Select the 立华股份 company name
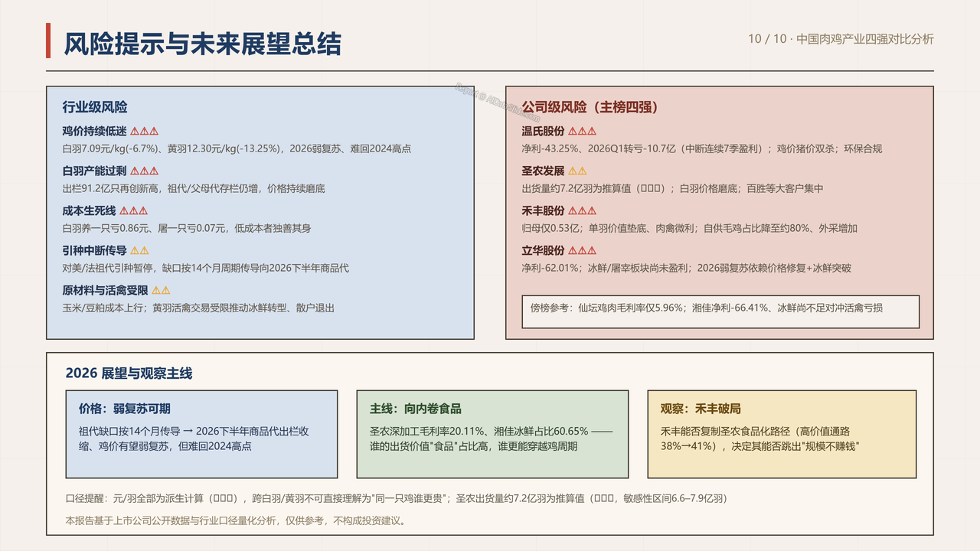This screenshot has width=980, height=551. [544, 251]
